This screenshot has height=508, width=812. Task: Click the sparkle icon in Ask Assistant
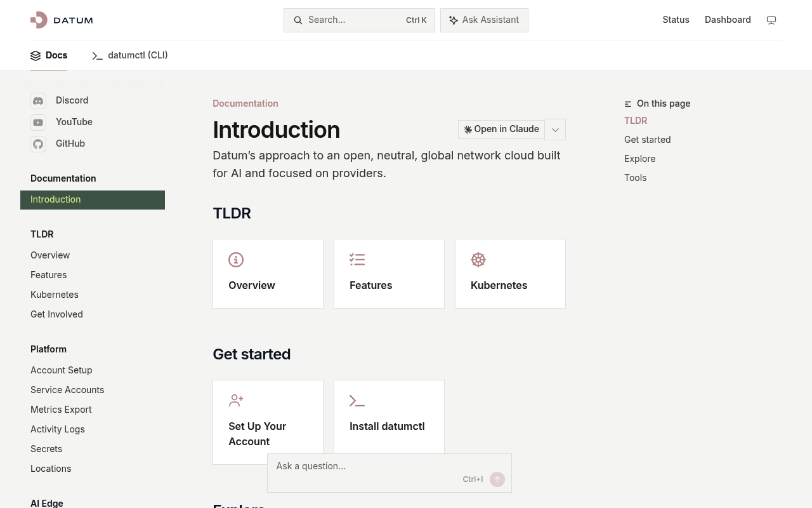454,20
